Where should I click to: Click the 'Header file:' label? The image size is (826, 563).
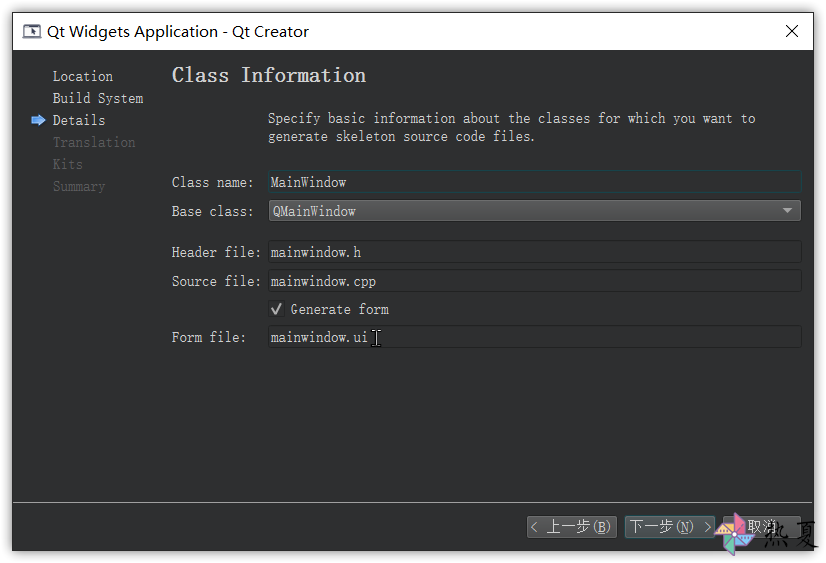coord(216,252)
